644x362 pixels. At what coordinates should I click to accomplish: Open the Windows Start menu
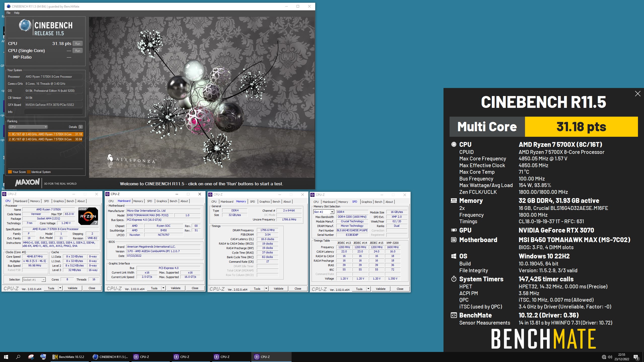click(6, 357)
